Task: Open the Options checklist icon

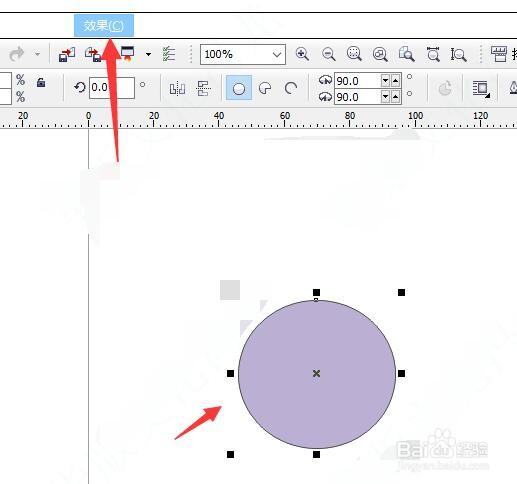Action: coord(169,54)
